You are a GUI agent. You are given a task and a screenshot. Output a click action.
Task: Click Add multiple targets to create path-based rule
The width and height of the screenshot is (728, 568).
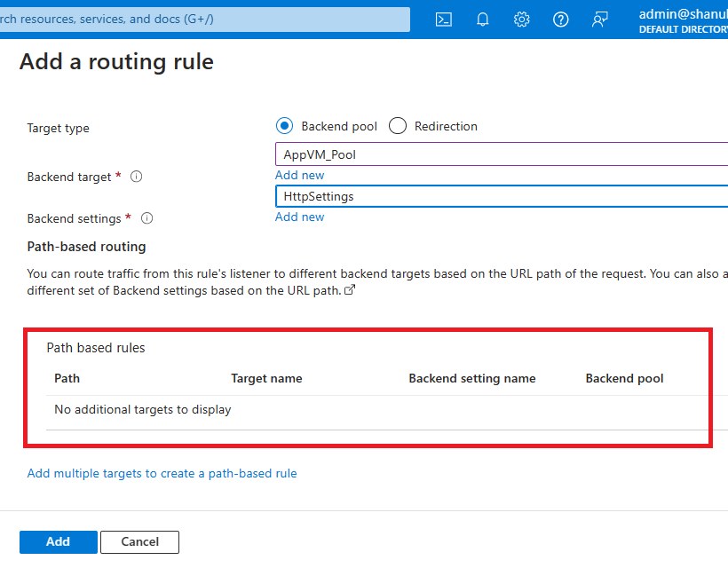(162, 473)
